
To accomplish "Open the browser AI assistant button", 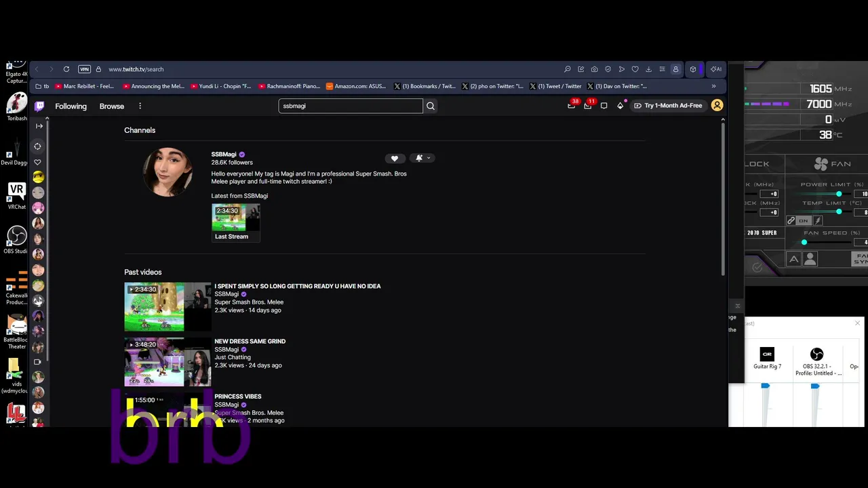I will [x=715, y=69].
